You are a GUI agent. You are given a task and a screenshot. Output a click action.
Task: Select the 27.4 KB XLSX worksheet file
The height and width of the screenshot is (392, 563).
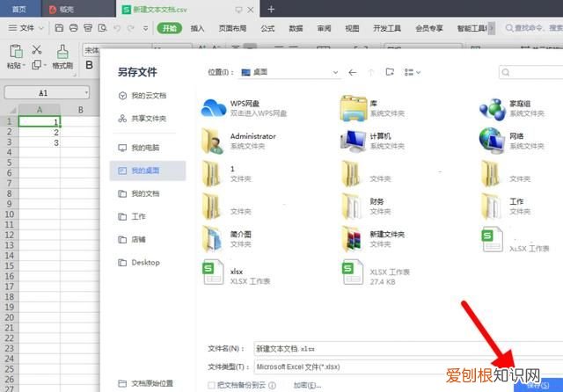pyautogui.click(x=377, y=273)
